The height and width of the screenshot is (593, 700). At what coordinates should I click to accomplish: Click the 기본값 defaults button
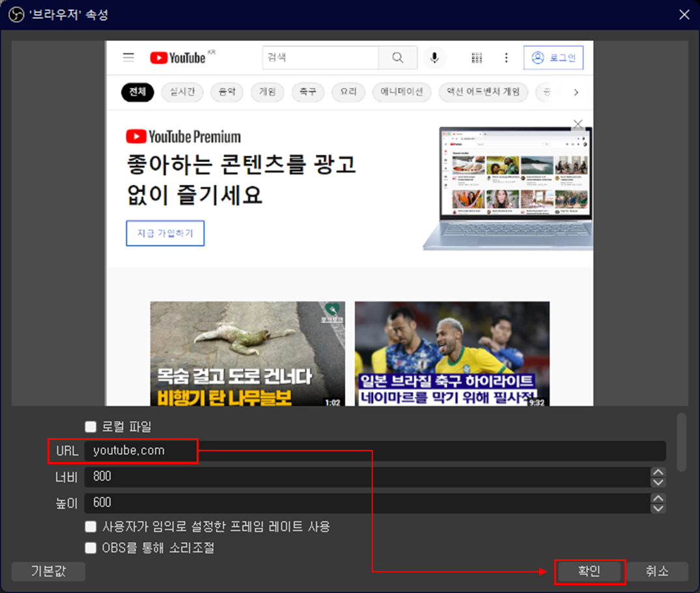[48, 571]
